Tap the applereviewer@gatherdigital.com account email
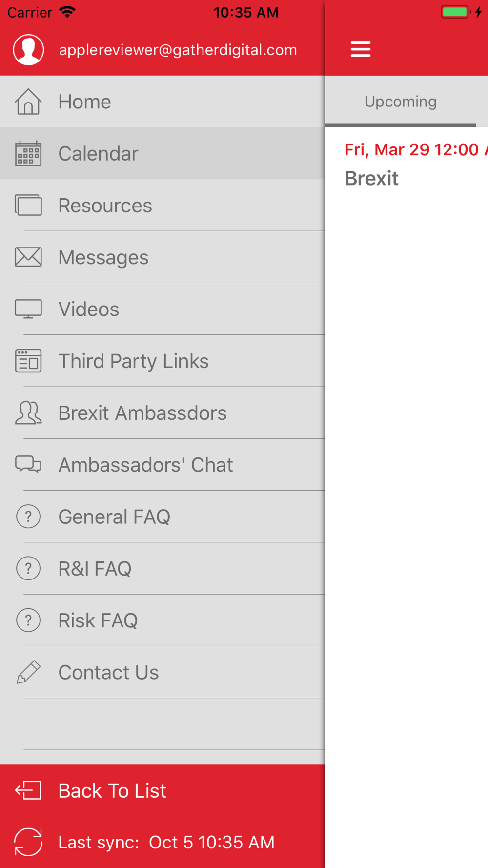The height and width of the screenshot is (868, 488). (178, 50)
